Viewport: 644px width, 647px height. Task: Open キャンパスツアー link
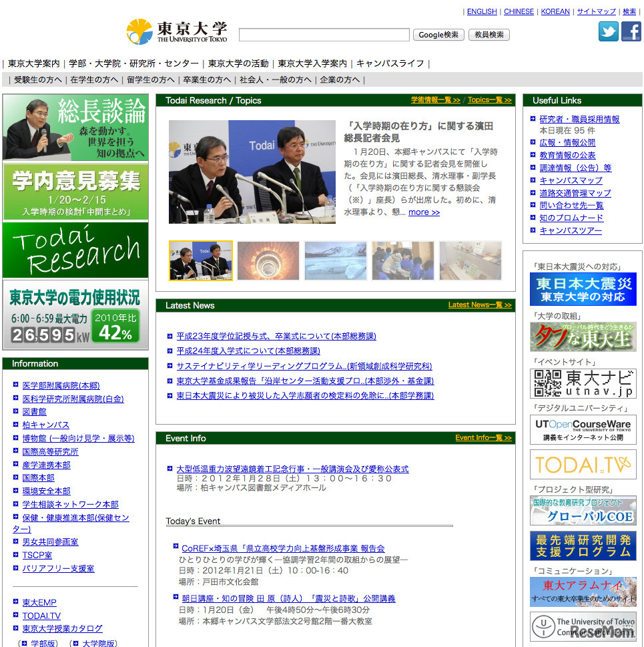571,230
